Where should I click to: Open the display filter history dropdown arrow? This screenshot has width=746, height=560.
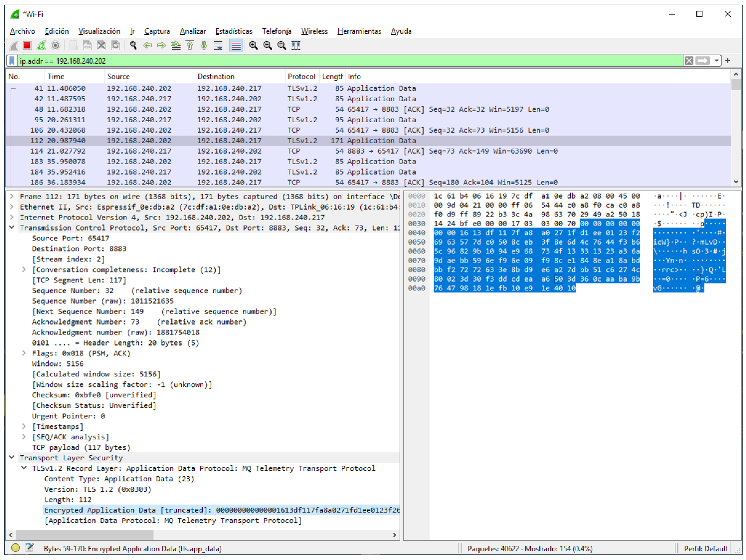[x=716, y=61]
